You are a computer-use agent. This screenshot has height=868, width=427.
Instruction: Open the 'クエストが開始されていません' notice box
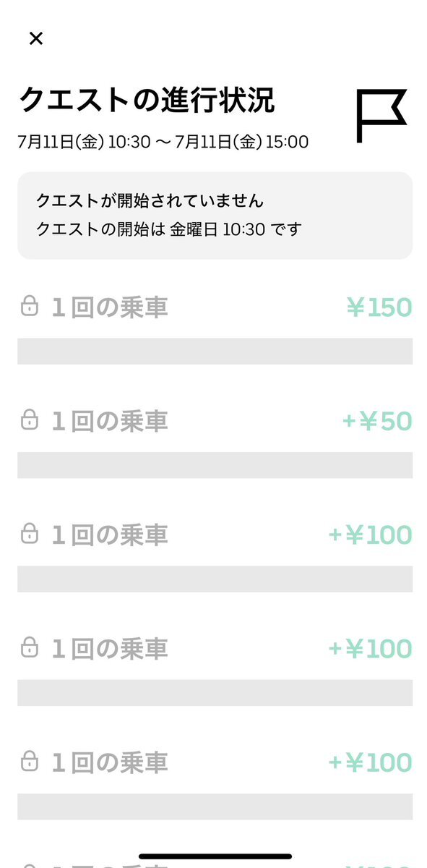coord(215,216)
